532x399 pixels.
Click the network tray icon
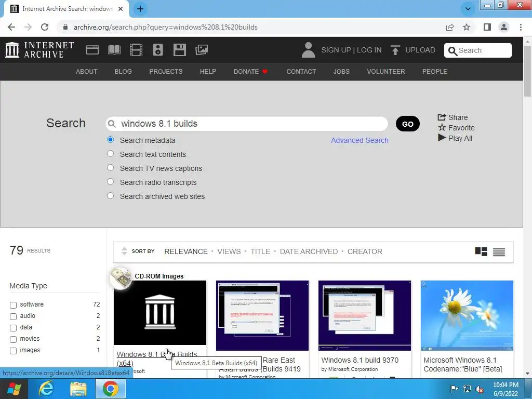[x=467, y=389]
